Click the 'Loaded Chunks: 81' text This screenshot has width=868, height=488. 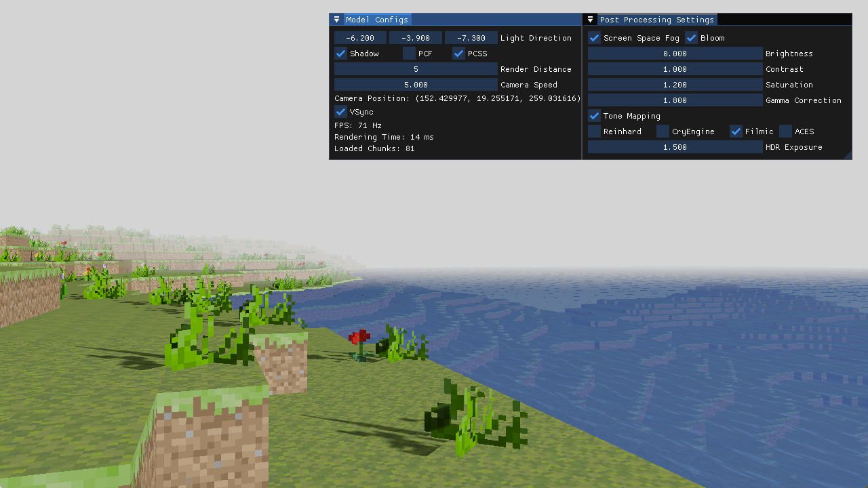(x=374, y=148)
